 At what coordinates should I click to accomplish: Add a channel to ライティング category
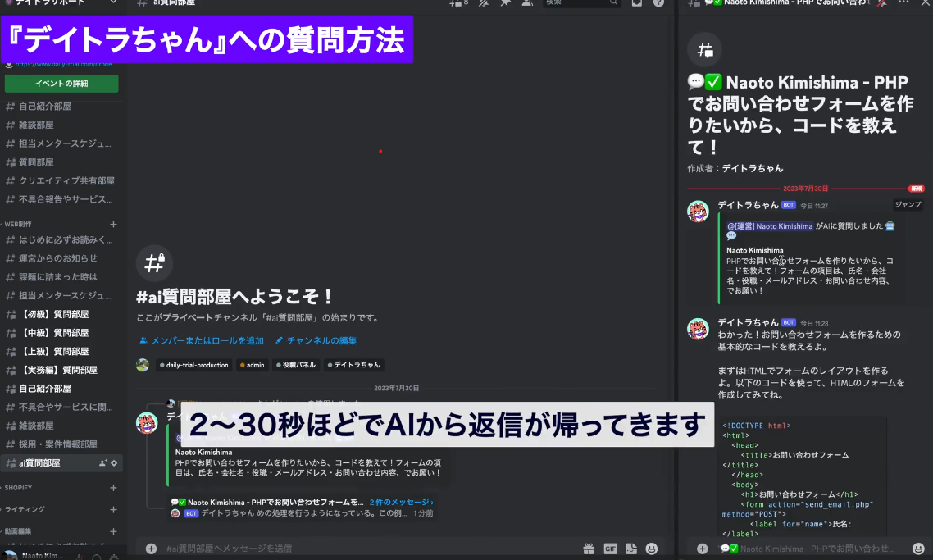(113, 510)
